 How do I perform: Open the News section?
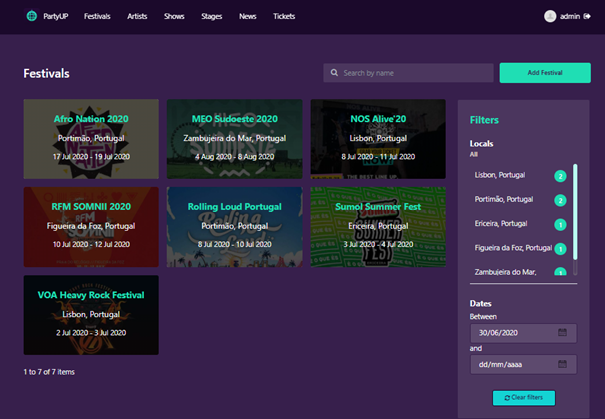coord(248,16)
